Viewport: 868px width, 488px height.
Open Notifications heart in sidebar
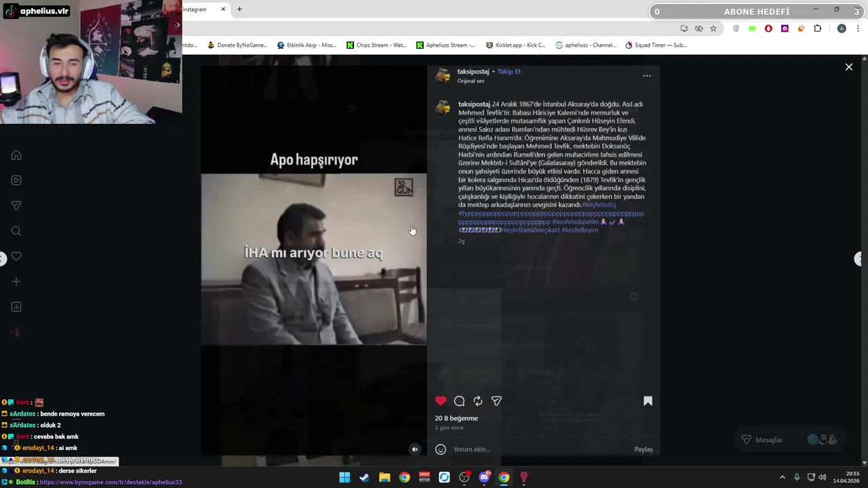coord(16,256)
